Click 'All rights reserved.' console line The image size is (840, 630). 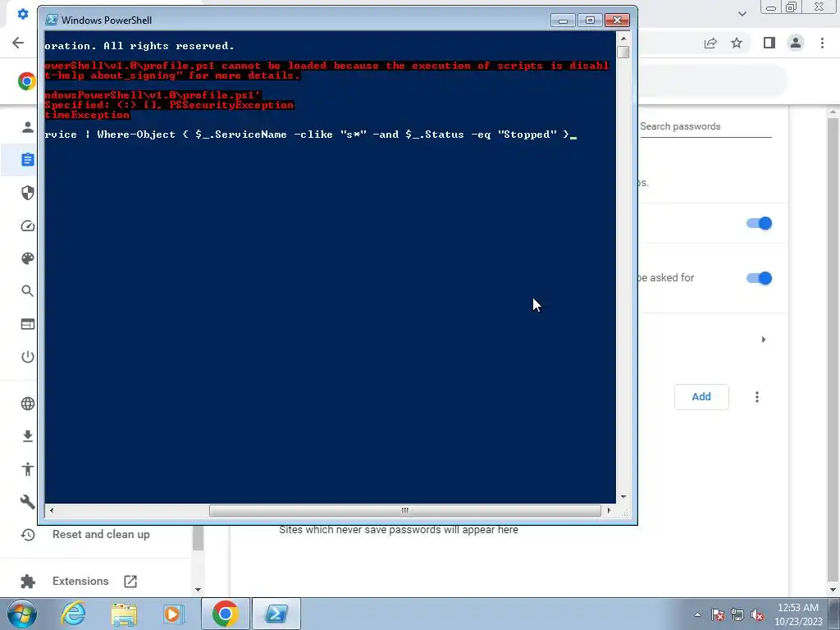coord(168,46)
